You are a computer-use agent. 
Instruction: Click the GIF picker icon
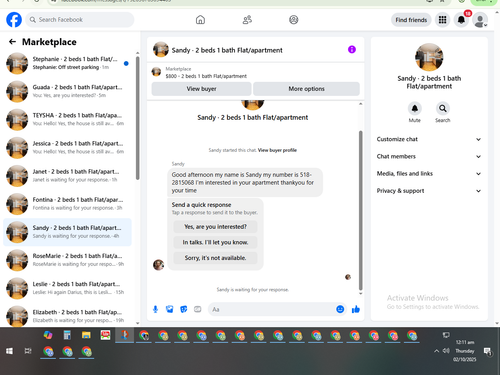pos(198,309)
